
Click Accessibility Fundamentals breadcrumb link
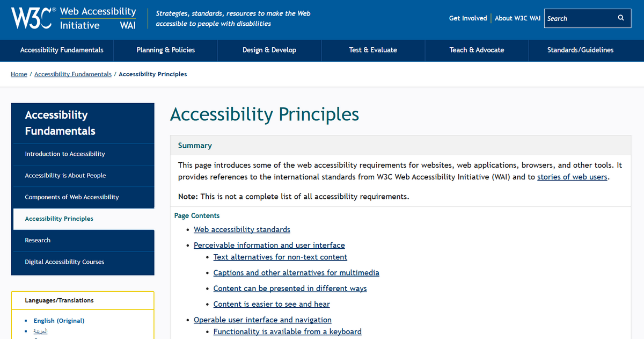tap(73, 74)
